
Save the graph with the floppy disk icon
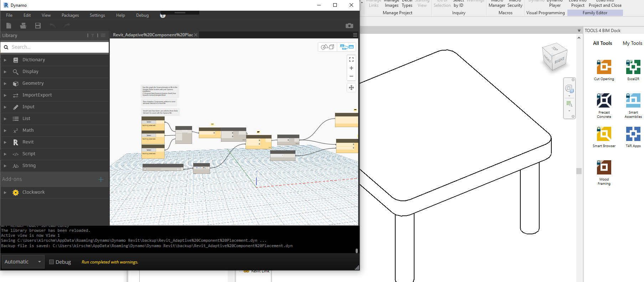(x=38, y=26)
